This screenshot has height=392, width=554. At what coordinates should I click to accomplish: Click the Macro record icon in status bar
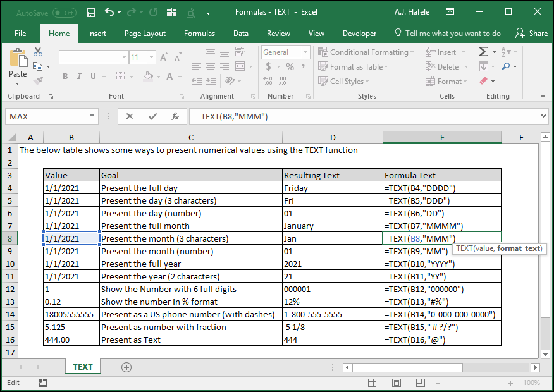pyautogui.click(x=43, y=383)
